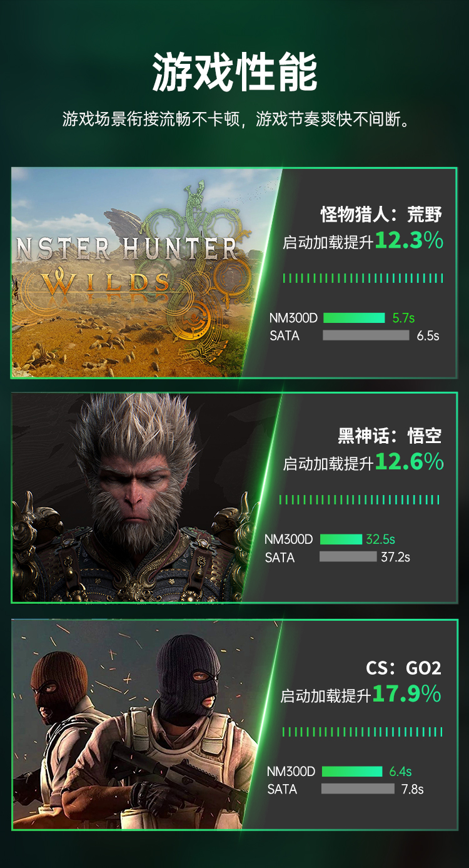This screenshot has height=868, width=469.
Task: Select the 12.6% loading improvement figure
Action: [409, 462]
